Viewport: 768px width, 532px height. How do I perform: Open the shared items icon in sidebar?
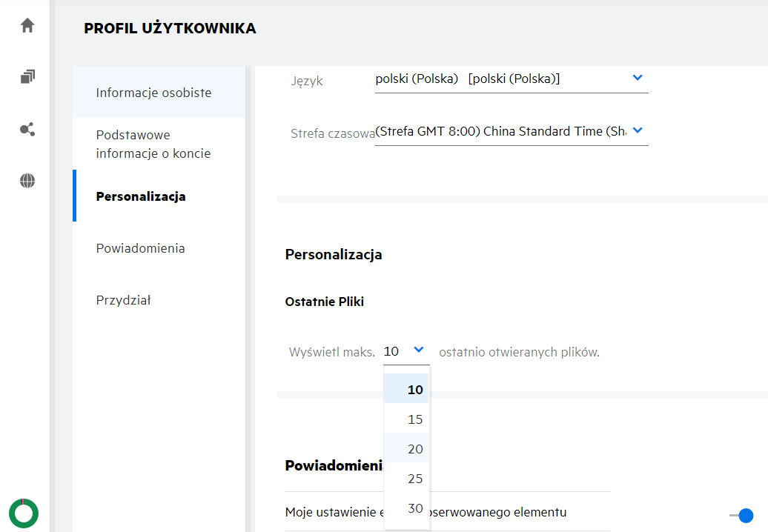click(27, 130)
